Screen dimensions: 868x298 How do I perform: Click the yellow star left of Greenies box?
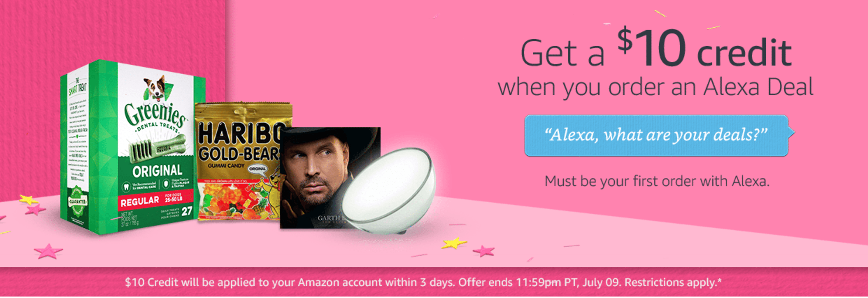[28, 200]
